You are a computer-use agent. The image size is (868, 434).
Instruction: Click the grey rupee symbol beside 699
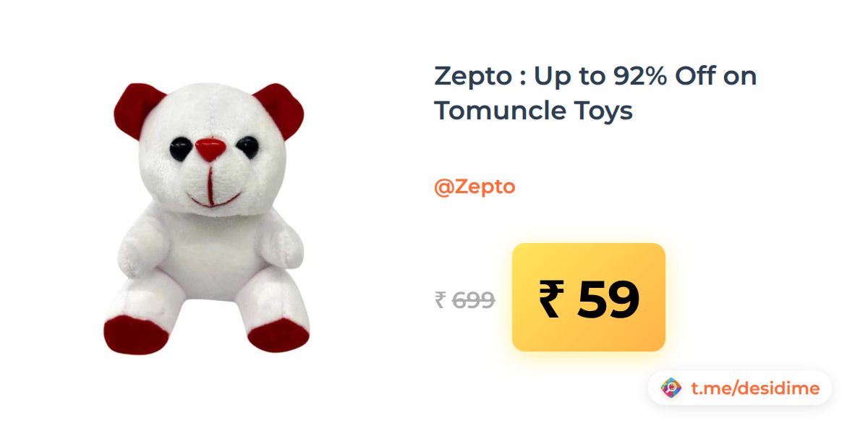[441, 299]
